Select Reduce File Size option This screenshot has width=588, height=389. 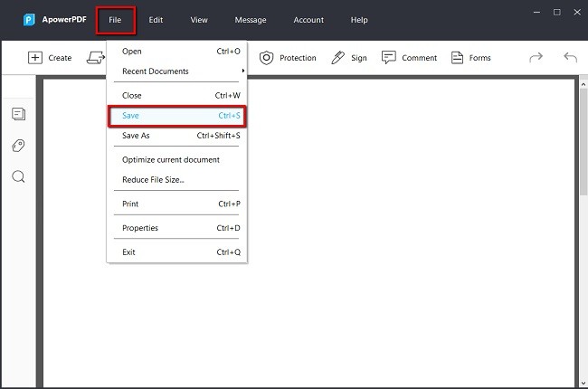pos(153,180)
